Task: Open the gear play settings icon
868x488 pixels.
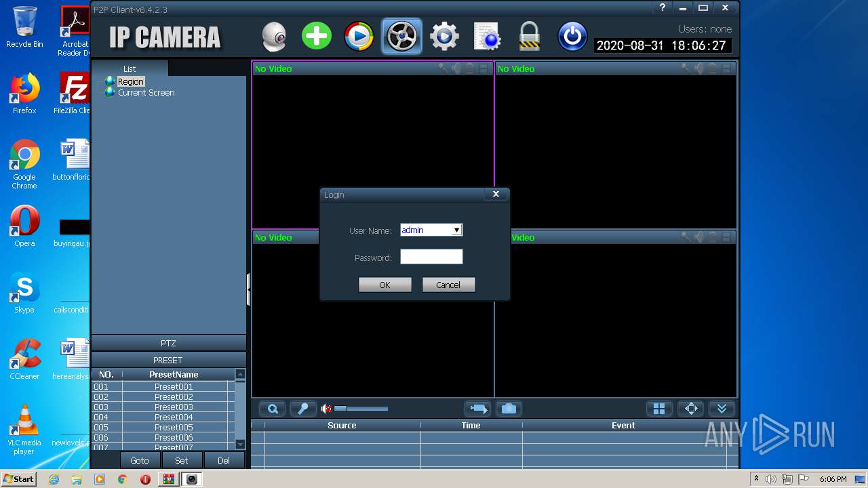Action: tap(444, 37)
